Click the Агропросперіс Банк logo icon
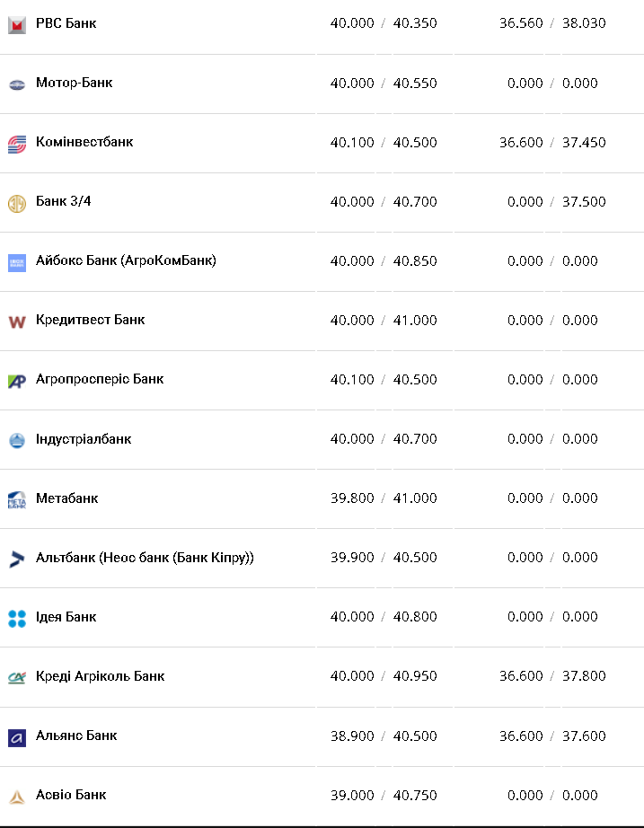 tap(16, 381)
